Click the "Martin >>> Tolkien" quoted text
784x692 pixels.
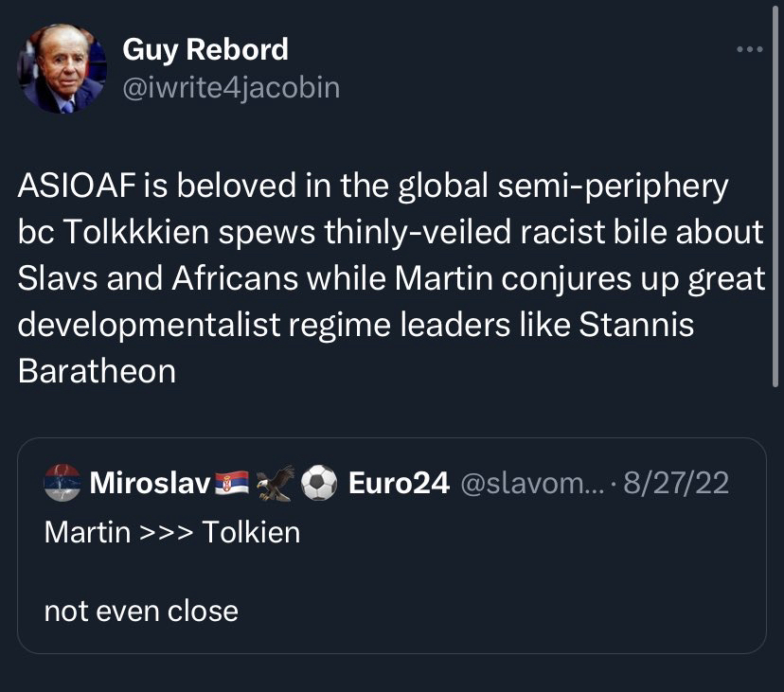tap(171, 532)
